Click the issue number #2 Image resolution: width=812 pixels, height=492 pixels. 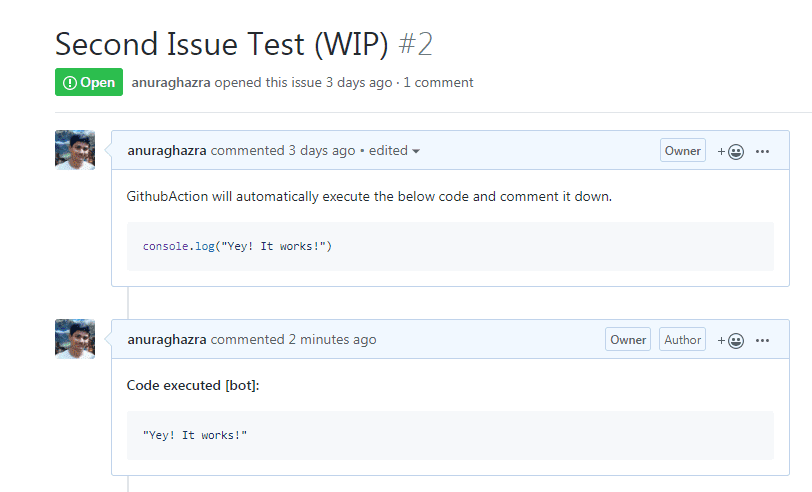415,44
